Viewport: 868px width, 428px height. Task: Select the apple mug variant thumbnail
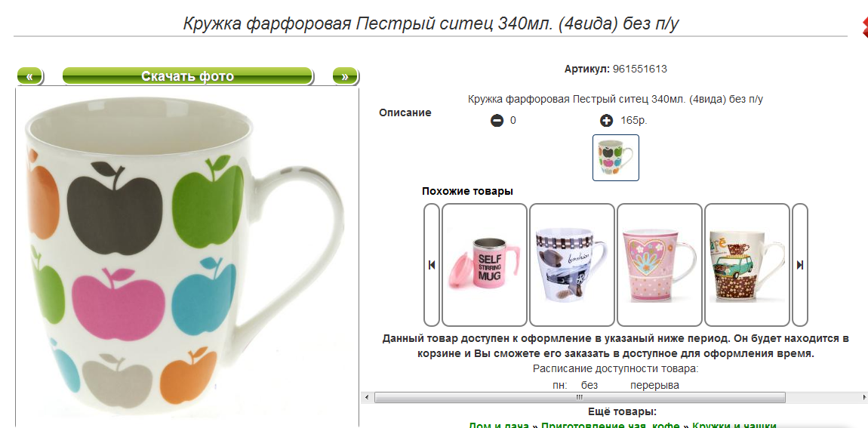pos(616,158)
